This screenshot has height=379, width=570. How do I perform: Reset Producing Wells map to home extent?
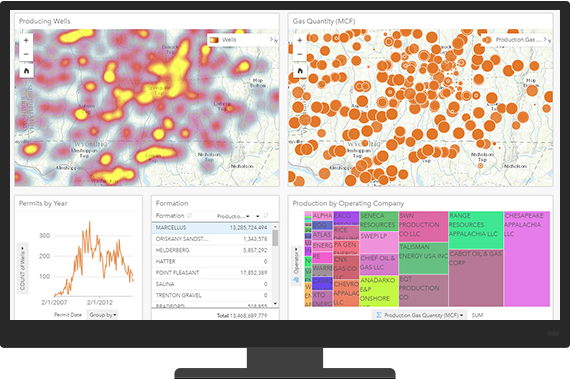[x=26, y=71]
